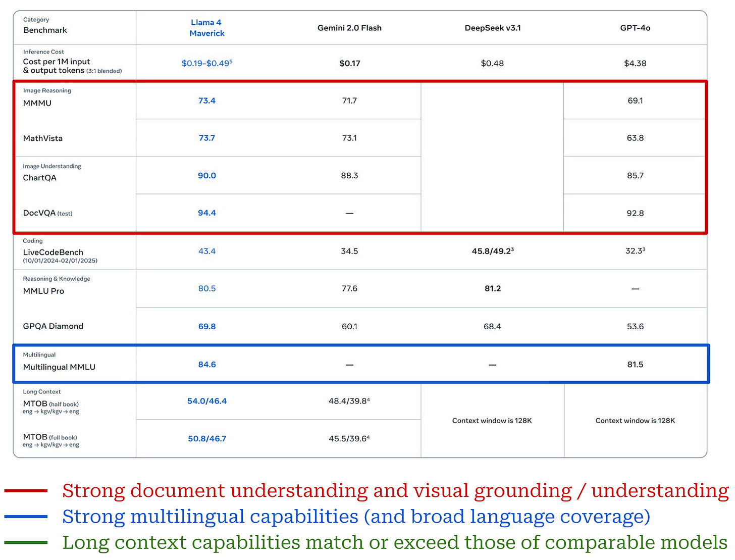Screen dimensions: 735x560
Task: Select the $4.38 GPT-4o cost value
Action: [x=635, y=63]
